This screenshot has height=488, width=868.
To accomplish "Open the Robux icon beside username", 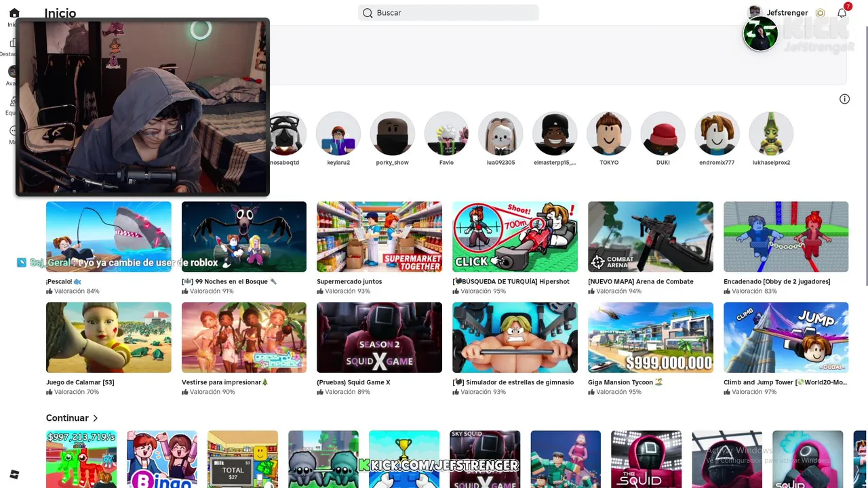I will click(x=821, y=13).
